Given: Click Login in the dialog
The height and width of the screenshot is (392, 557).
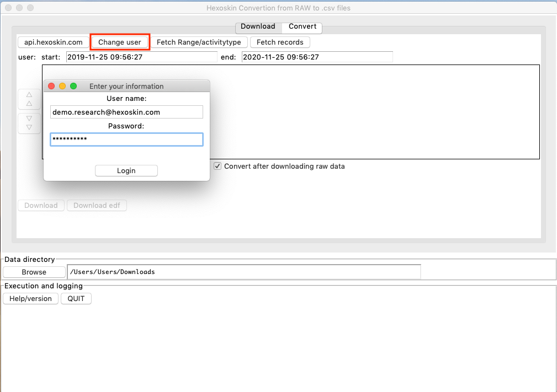Looking at the screenshot, I should click(x=126, y=170).
